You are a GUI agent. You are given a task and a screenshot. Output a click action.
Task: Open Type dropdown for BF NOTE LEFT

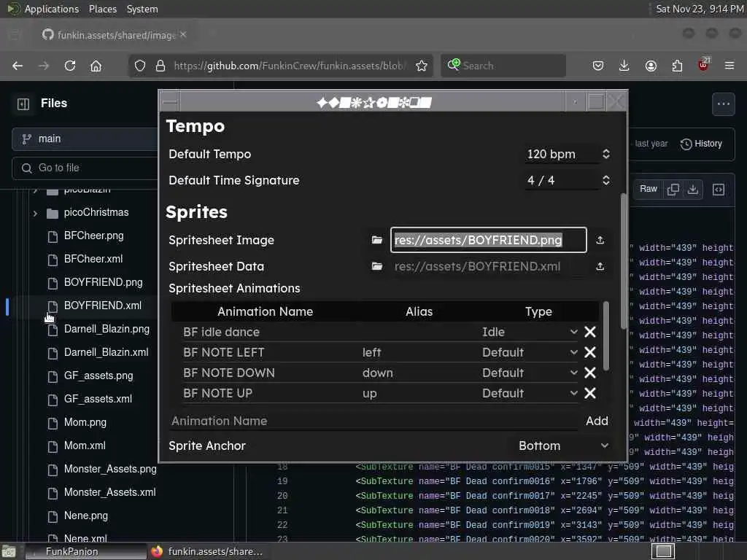530,352
